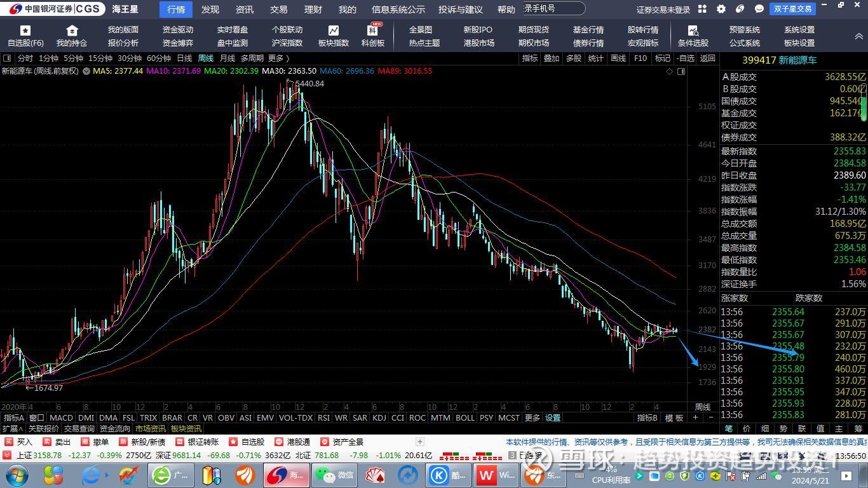Toggle the panel icon at chart top-right

click(x=681, y=72)
